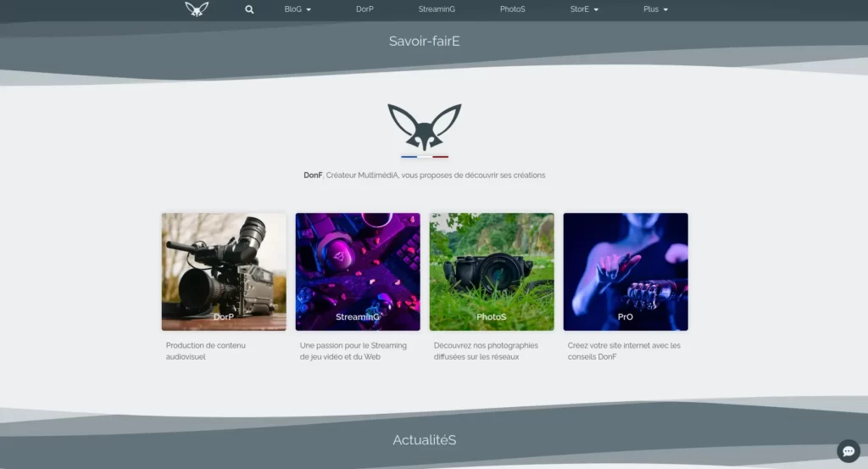Expand the StorE dropdown arrow
The height and width of the screenshot is (469, 868).
tap(596, 10)
